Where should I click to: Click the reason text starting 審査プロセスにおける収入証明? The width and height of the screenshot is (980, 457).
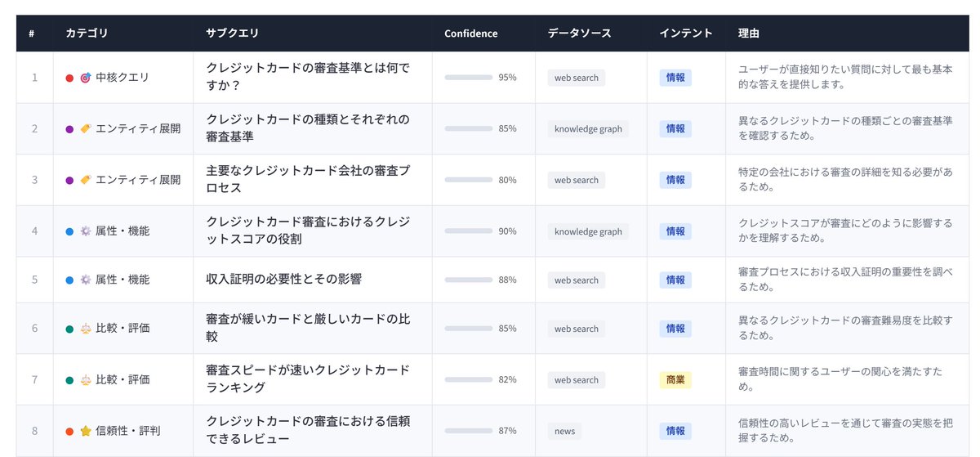pyautogui.click(x=845, y=280)
